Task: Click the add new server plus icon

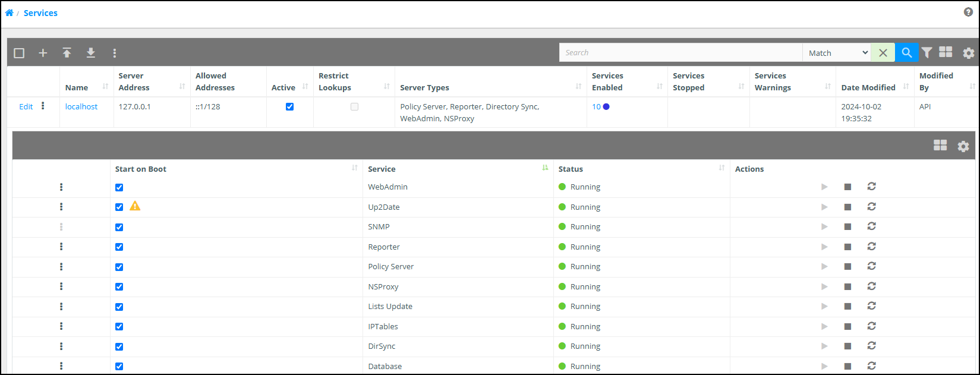Action: tap(43, 53)
